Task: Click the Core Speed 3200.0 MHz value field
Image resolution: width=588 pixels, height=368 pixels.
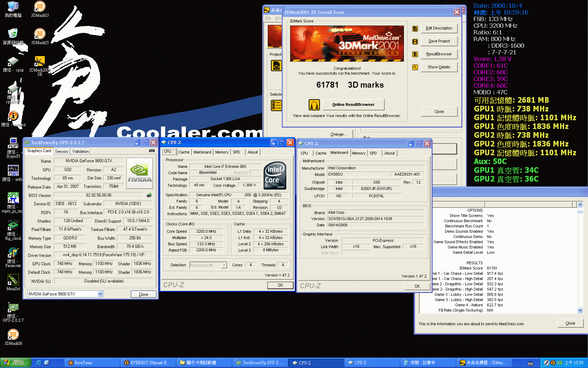Action: tap(206, 231)
